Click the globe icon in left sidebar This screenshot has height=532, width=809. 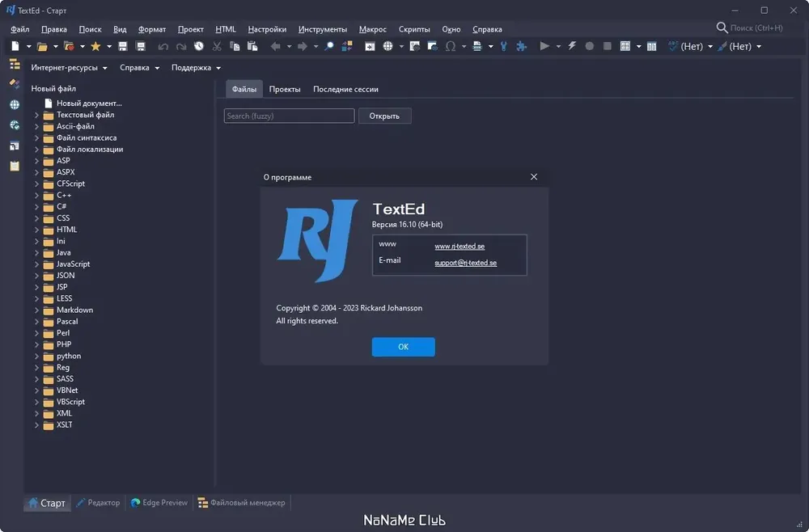tap(15, 104)
